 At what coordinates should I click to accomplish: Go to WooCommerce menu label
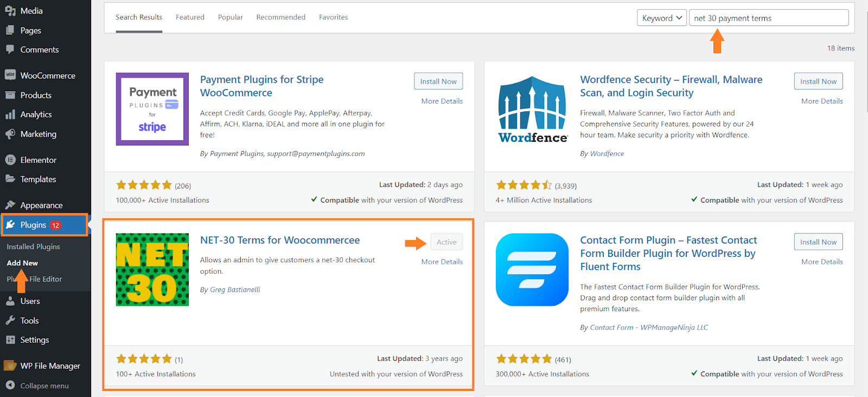48,75
